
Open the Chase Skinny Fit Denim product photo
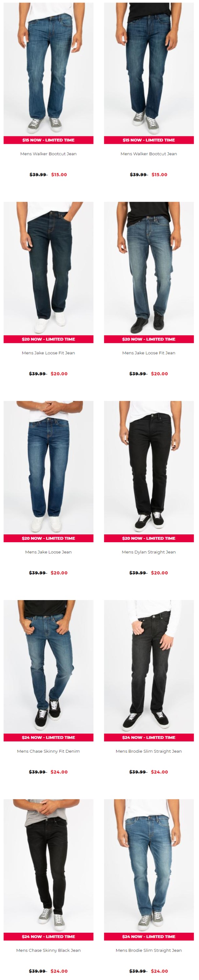tap(49, 667)
